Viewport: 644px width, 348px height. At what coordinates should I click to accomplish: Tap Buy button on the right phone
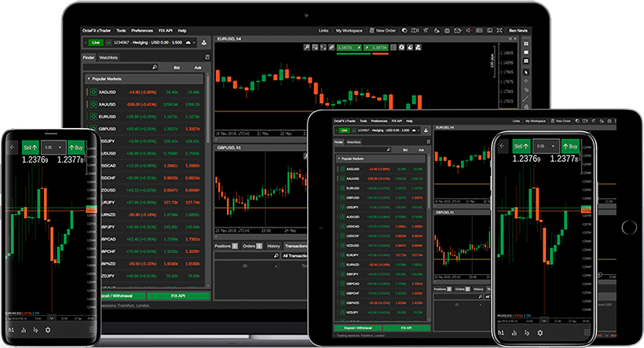pos(570,146)
